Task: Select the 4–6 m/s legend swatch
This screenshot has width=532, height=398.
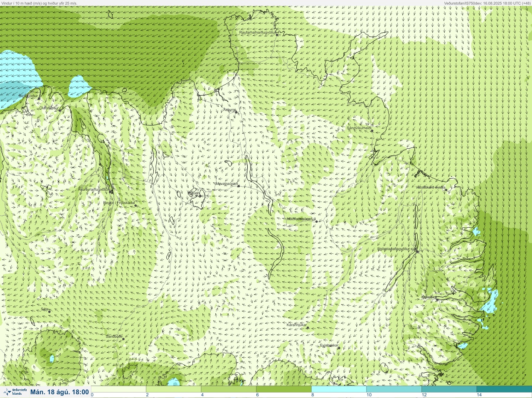Action: [x=229, y=389]
